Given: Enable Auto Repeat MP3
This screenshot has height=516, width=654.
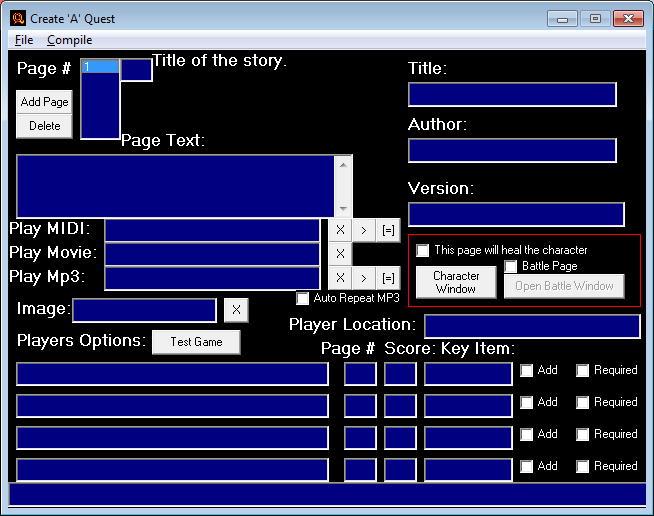Looking at the screenshot, I should point(303,298).
